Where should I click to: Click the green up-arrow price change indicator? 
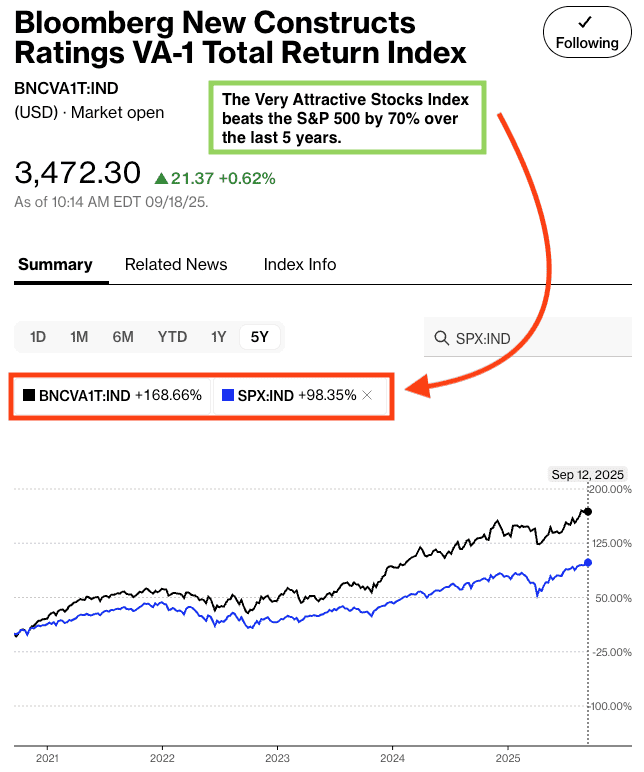[x=161, y=179]
